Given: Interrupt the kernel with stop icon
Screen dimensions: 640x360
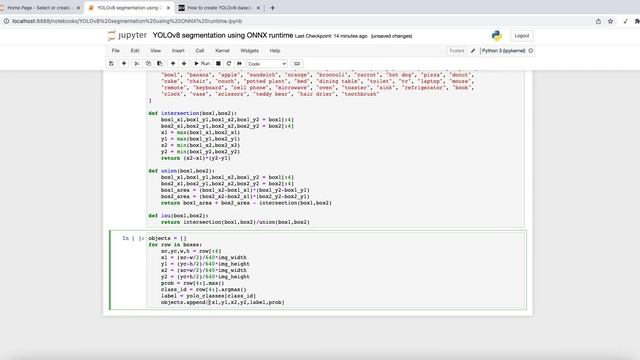Looking at the screenshot, I should click(x=218, y=64).
